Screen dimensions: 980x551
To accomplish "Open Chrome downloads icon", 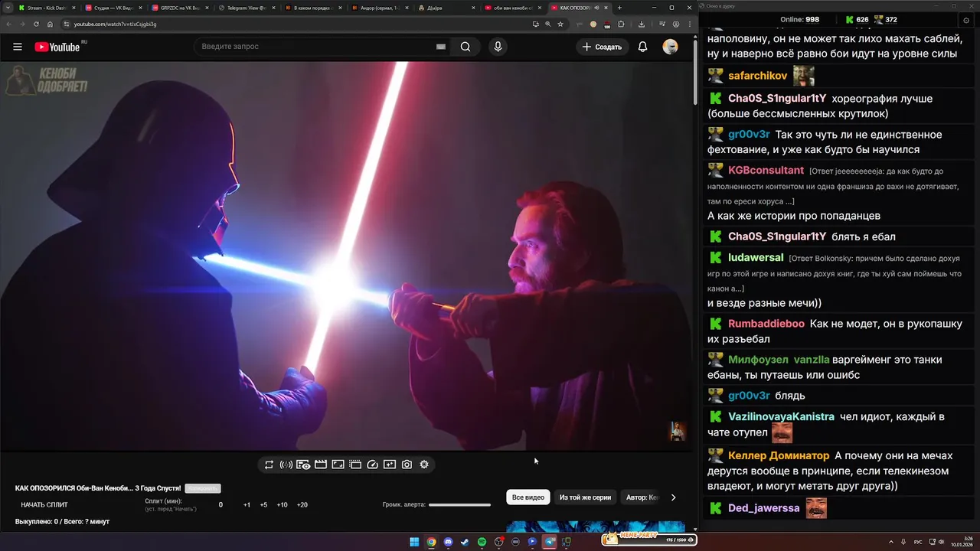I will click(642, 24).
